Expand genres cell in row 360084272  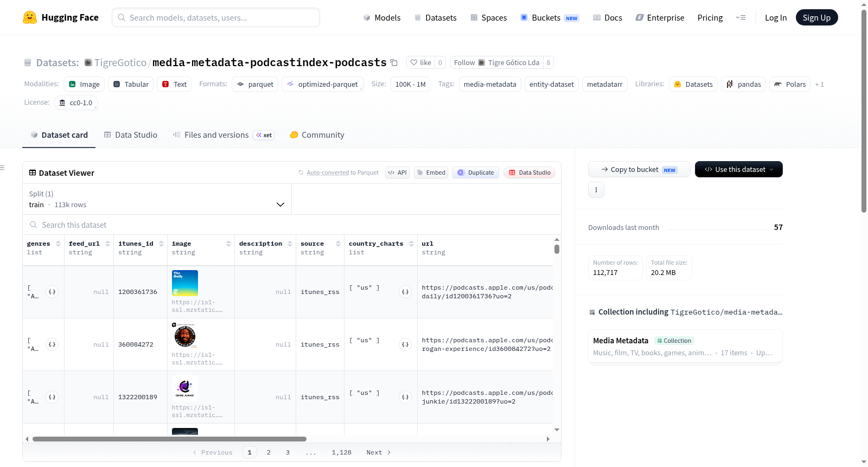52,344
